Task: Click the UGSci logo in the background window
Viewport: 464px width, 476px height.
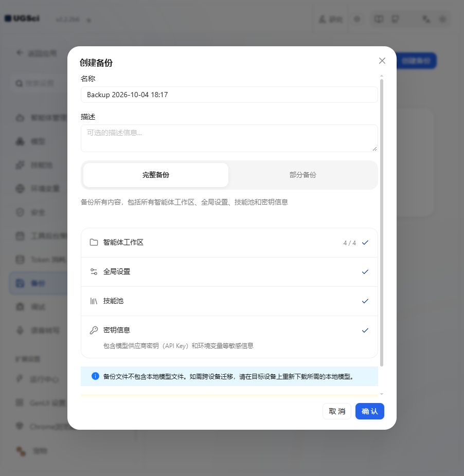Action: 22,19
